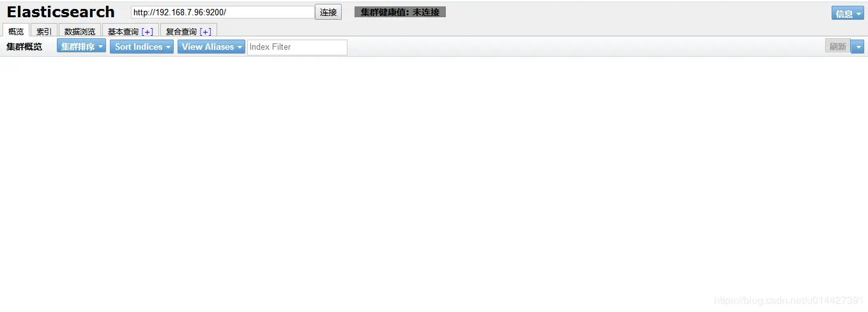This screenshot has width=868, height=312.
Task: Click the 集群概览 cluster overview label
Action: coord(24,47)
